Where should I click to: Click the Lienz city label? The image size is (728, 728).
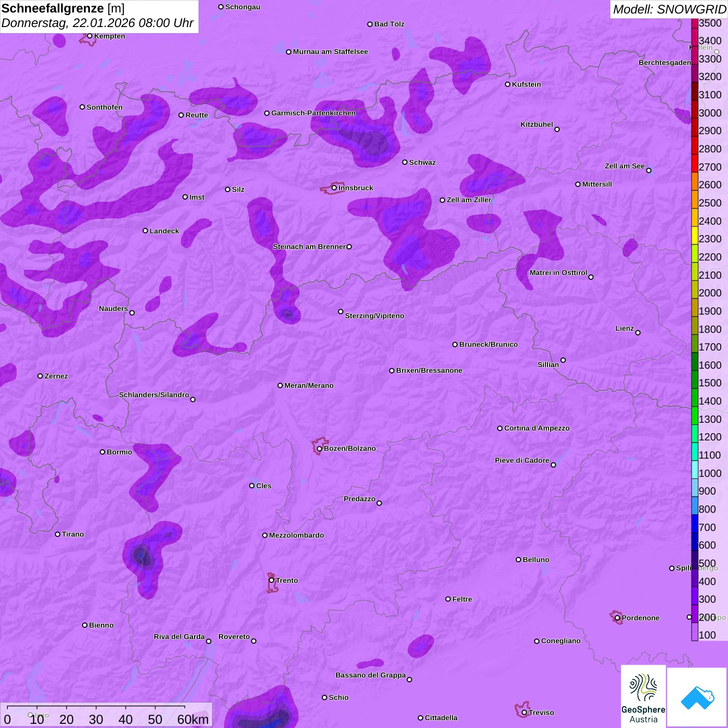point(625,328)
